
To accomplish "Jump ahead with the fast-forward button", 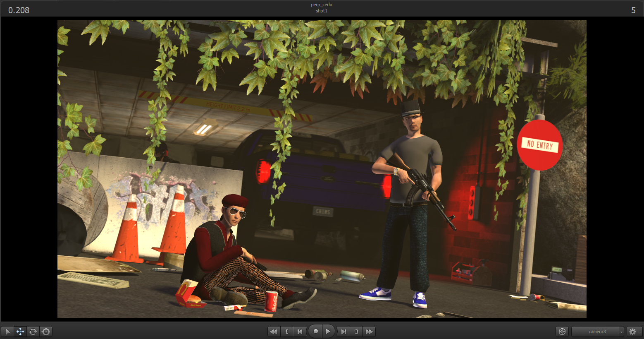I will click(369, 332).
